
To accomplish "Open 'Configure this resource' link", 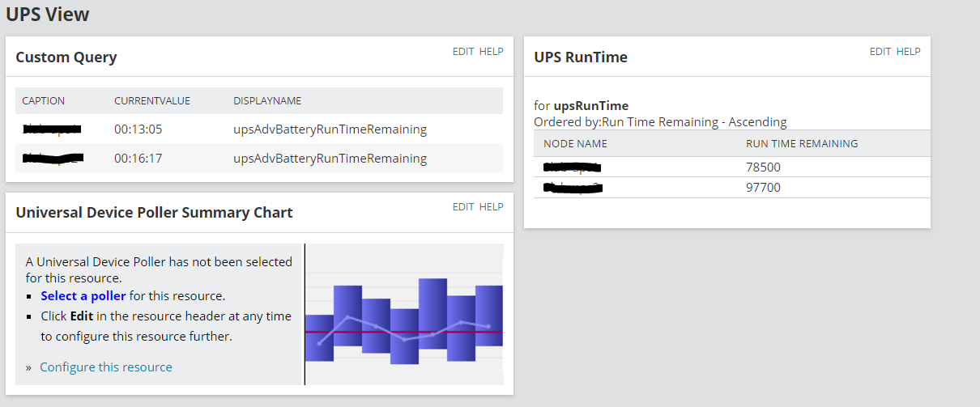I will point(106,367).
